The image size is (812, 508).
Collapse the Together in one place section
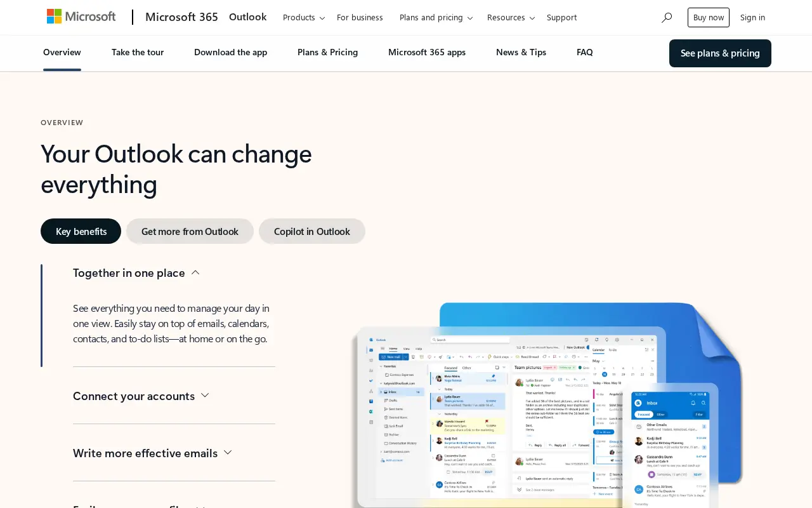tap(136, 273)
